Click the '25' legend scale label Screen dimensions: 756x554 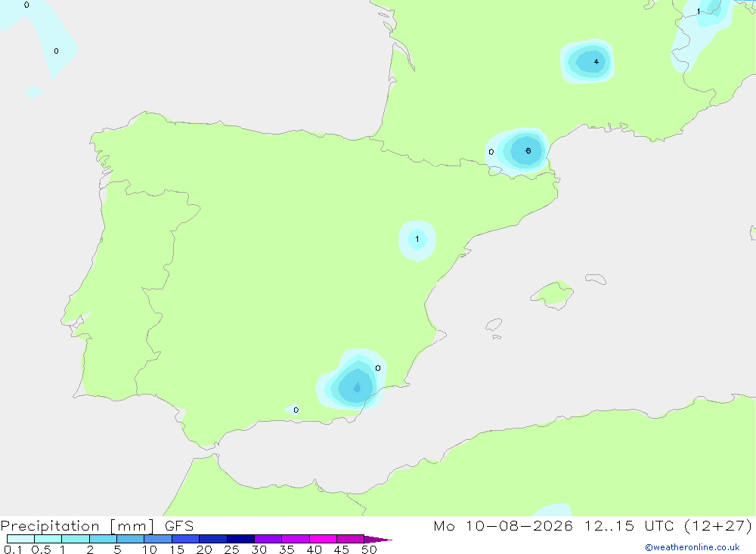point(231,549)
